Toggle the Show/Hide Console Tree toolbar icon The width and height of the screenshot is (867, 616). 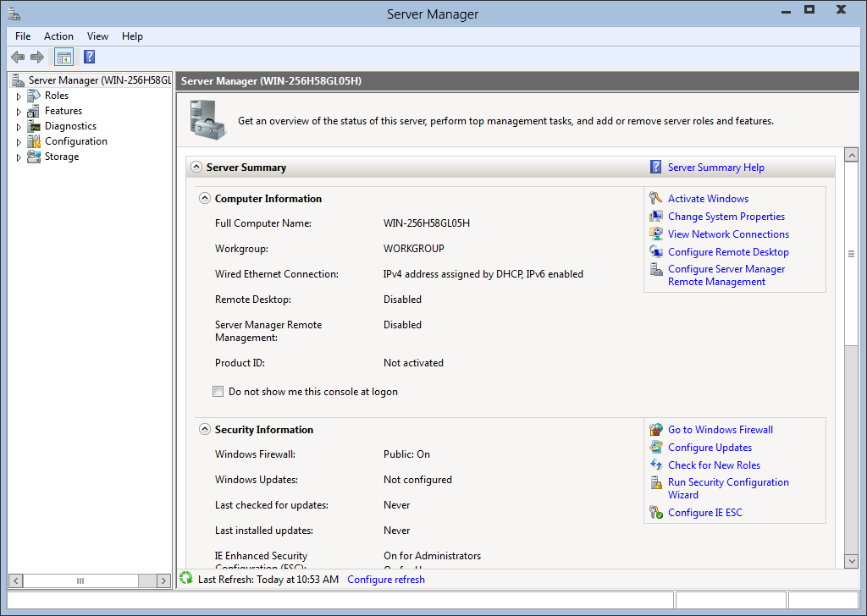coord(64,57)
